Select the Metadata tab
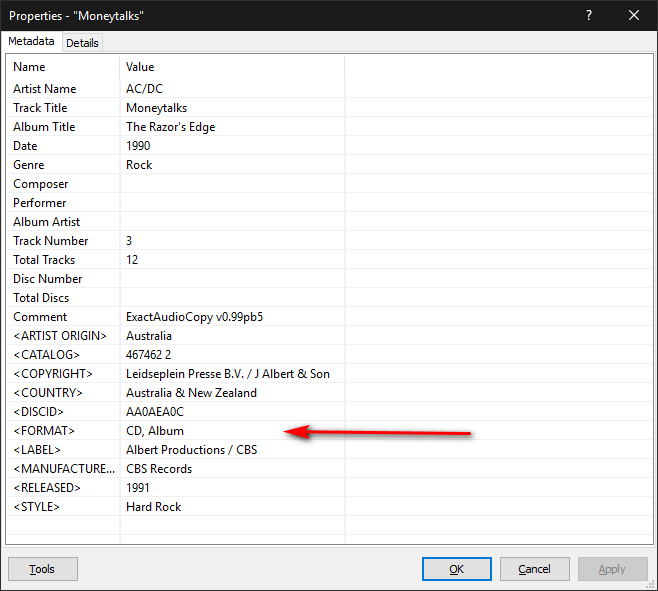 pyautogui.click(x=31, y=41)
